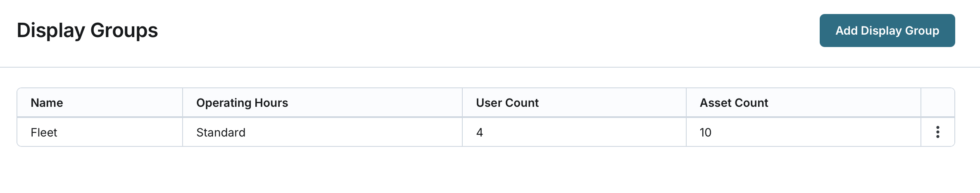Select the User Count column header
Screen dimensions: 980x193
[x=507, y=103]
